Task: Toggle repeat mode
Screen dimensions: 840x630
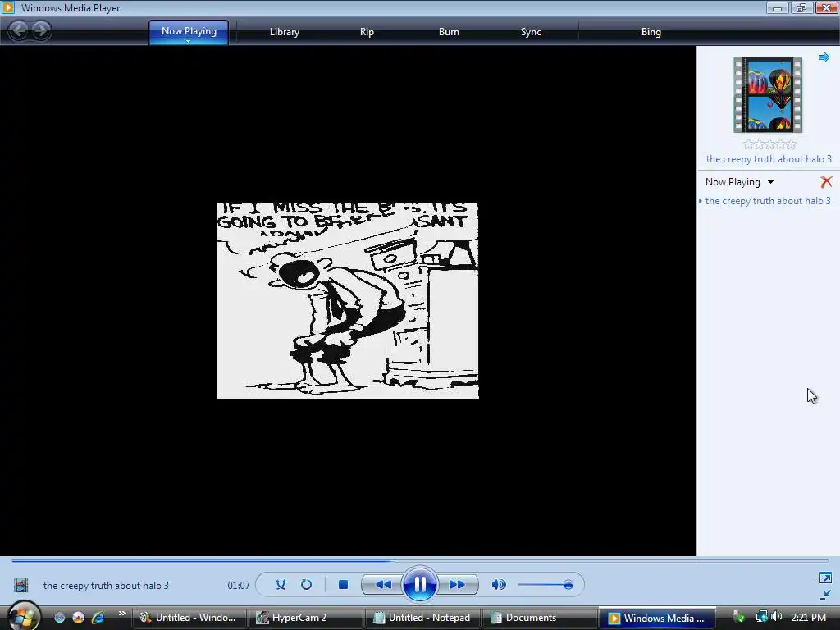Action: point(306,584)
